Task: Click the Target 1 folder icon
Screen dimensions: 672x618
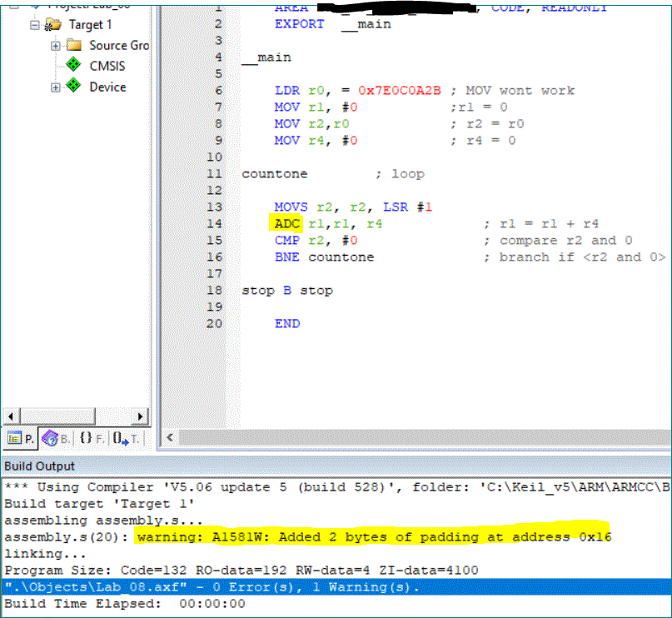Action: [x=55, y=25]
